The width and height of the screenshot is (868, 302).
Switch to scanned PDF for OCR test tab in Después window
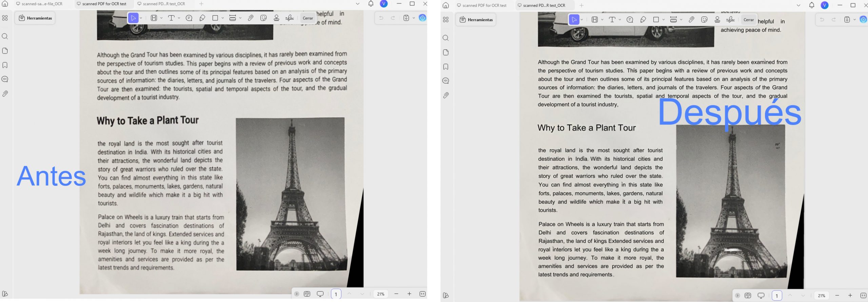pyautogui.click(x=481, y=5)
